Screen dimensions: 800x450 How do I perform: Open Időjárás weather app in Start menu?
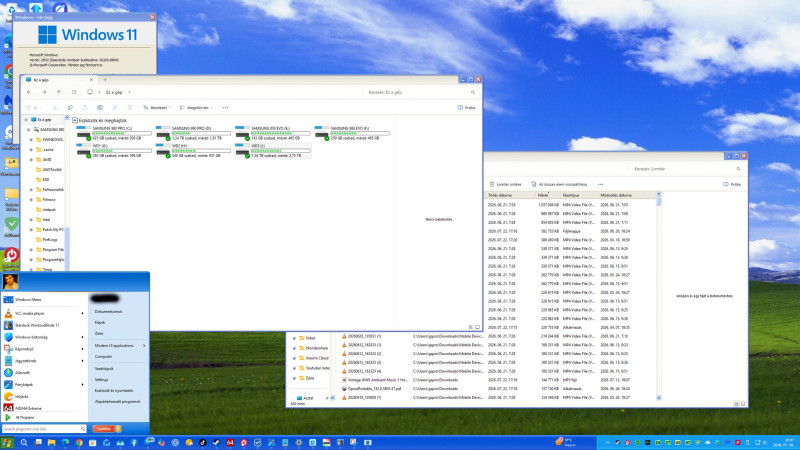click(44, 396)
